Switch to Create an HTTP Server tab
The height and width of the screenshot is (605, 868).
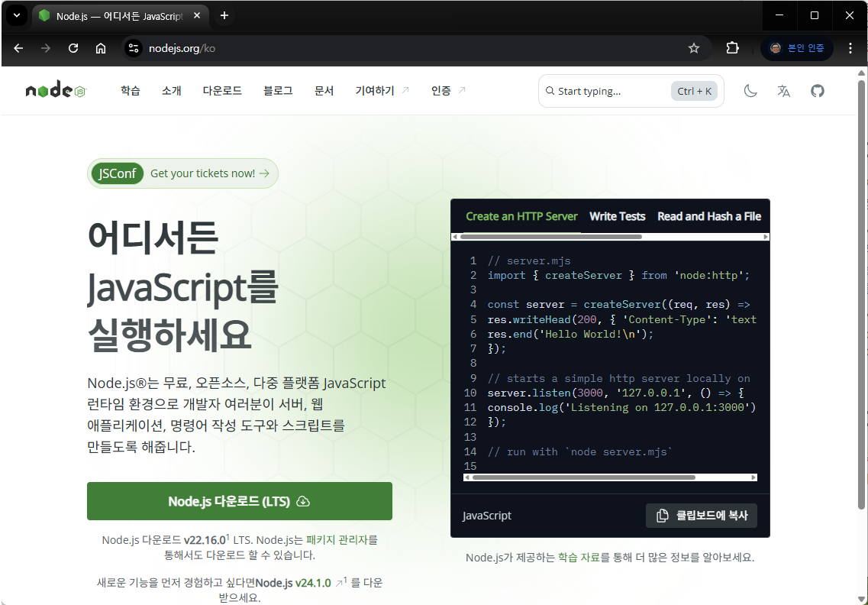pos(521,217)
